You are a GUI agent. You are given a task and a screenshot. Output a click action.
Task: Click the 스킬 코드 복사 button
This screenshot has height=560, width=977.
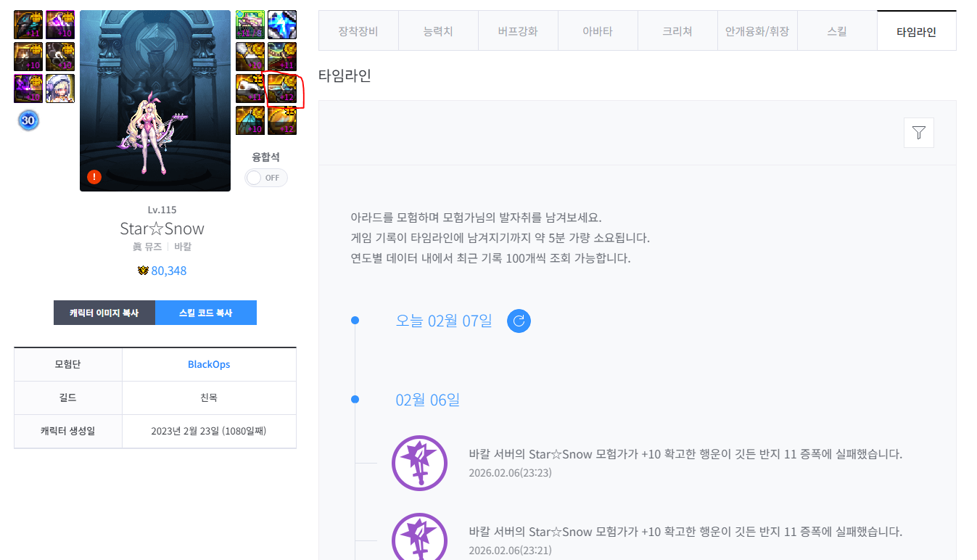pos(206,313)
